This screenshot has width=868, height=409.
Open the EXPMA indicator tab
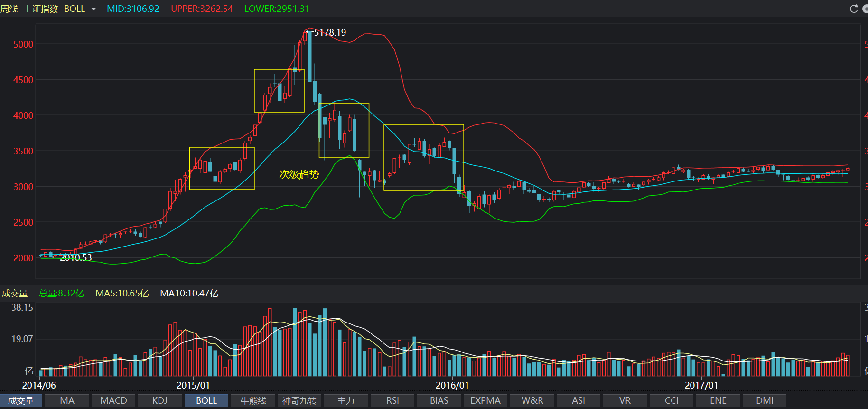[485, 400]
